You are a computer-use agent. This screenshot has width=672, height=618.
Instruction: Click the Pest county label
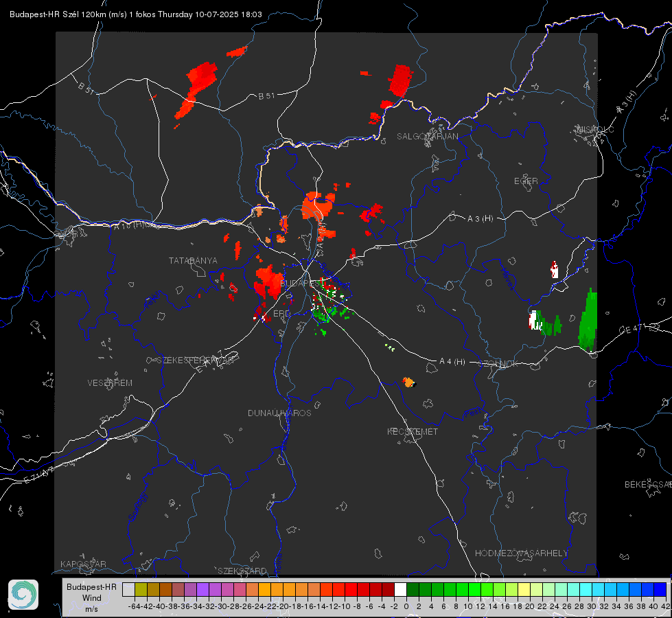point(473,413)
